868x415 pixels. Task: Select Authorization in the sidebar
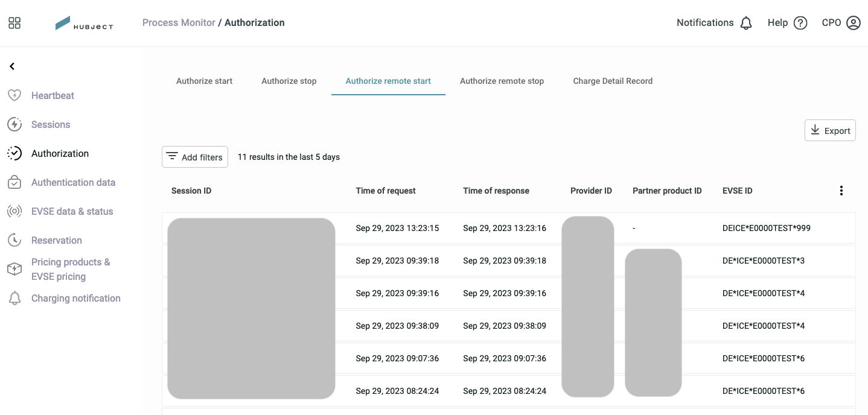click(60, 153)
